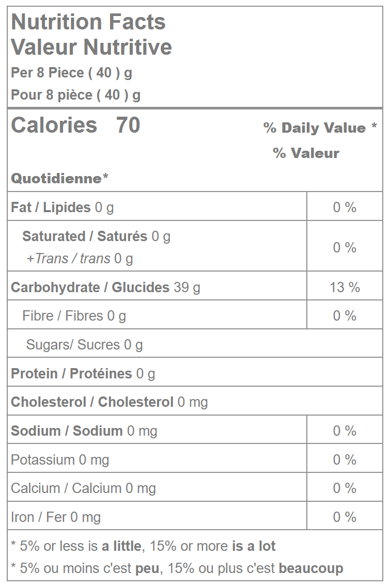The image size is (390, 588).
Task: Click the Sugars/ Sucres row
Action: pos(84,345)
